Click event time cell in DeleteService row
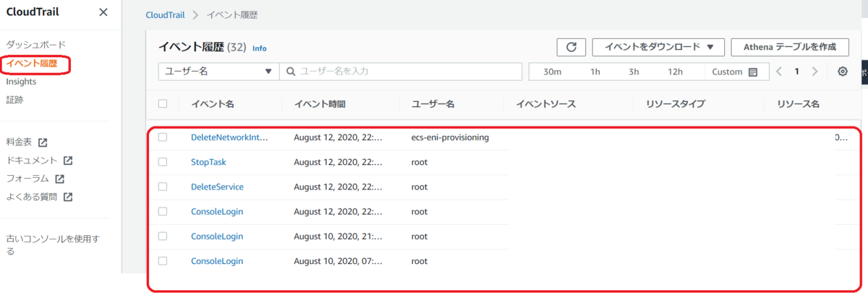 point(338,187)
